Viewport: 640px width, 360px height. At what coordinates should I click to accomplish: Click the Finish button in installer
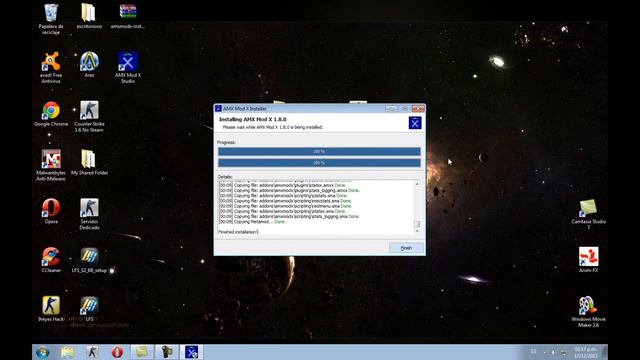point(406,248)
